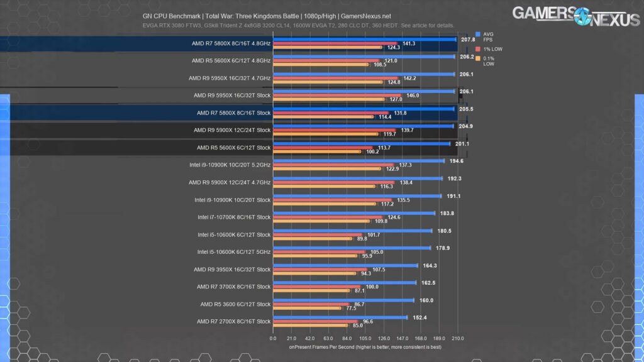The width and height of the screenshot is (644, 362).
Task: Click the red 1% LOW legend swatch
Action: (478, 49)
